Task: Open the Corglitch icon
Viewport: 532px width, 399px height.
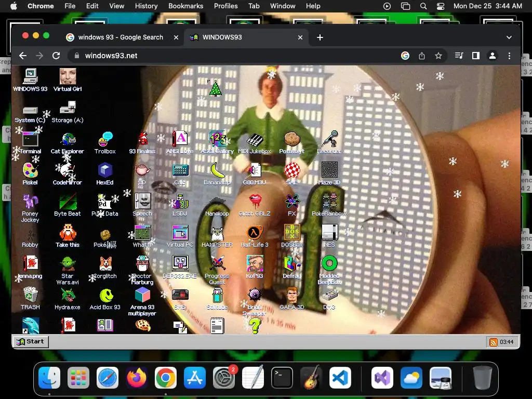Action: coord(105,268)
